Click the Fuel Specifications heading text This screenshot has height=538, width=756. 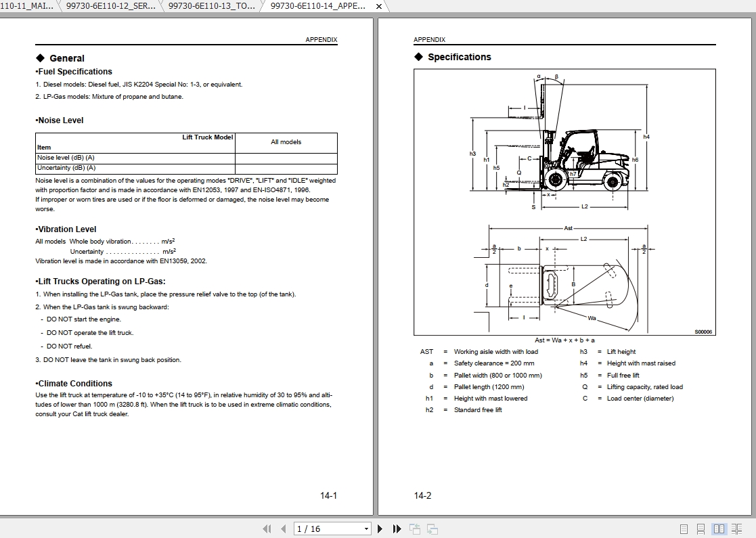(74, 71)
